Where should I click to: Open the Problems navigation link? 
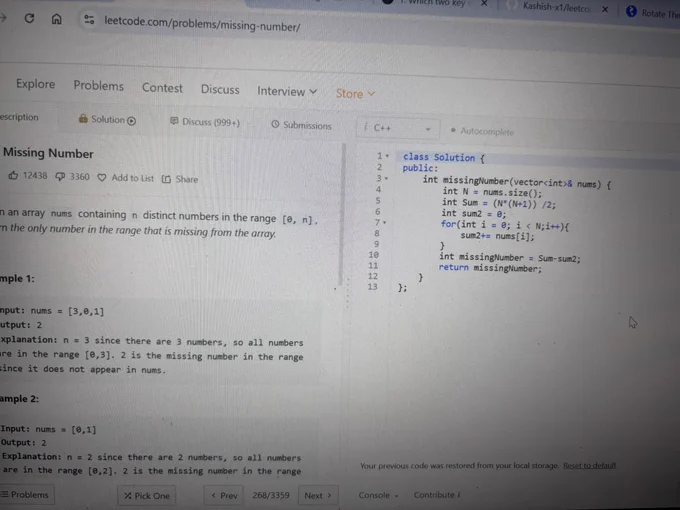tap(98, 85)
